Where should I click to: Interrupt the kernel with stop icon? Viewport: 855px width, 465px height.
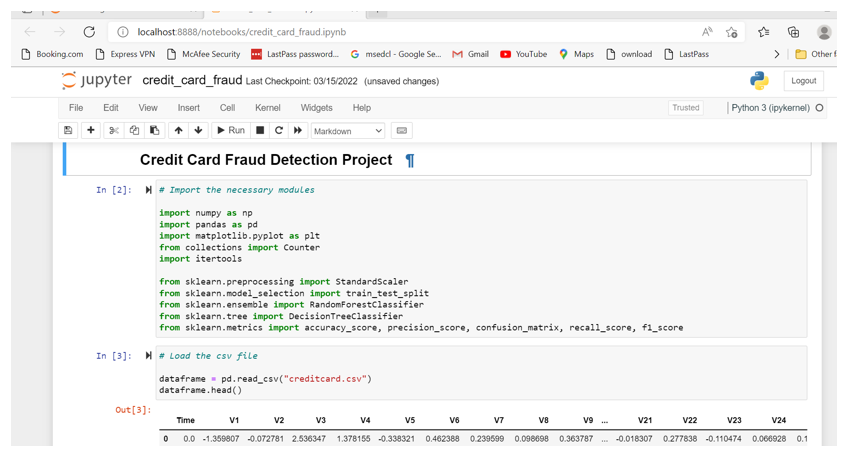260,130
